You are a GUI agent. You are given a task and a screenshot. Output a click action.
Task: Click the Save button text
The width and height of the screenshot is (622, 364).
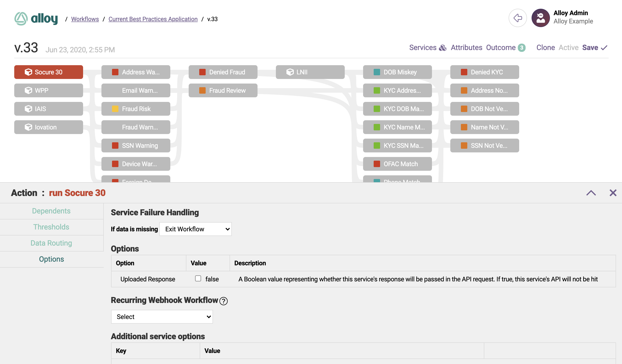590,48
